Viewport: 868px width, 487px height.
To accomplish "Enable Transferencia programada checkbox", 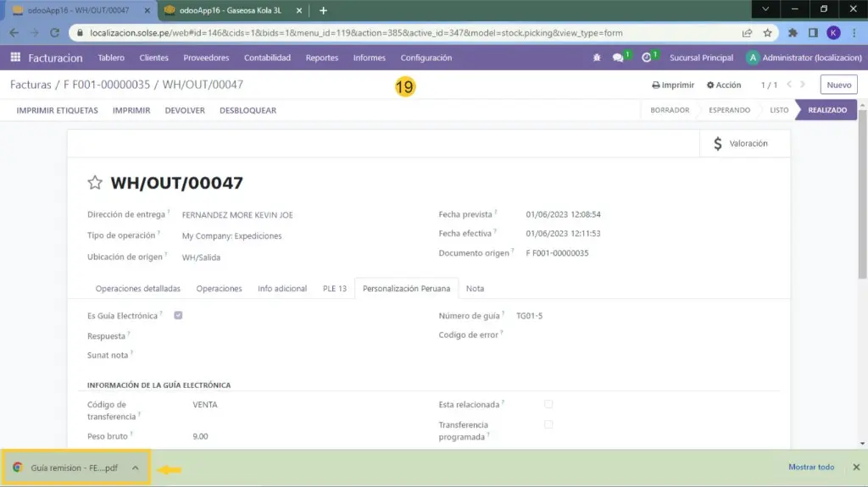I will [x=548, y=424].
